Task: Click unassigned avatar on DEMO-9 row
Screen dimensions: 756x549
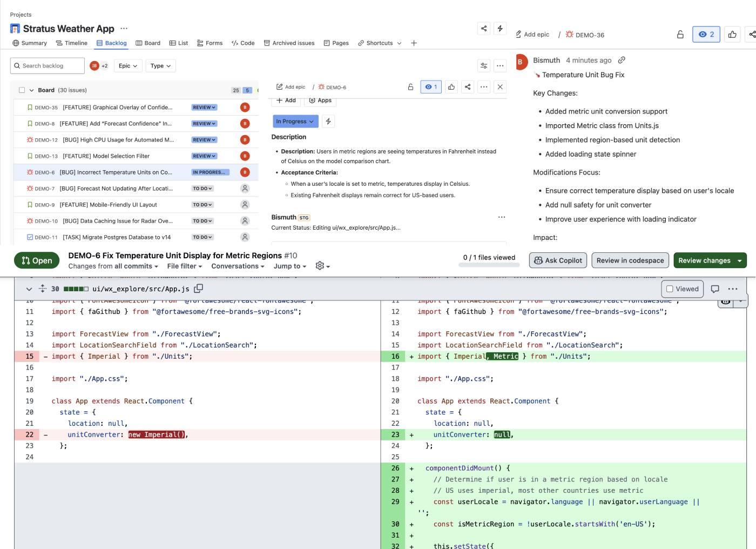Action: pos(245,205)
